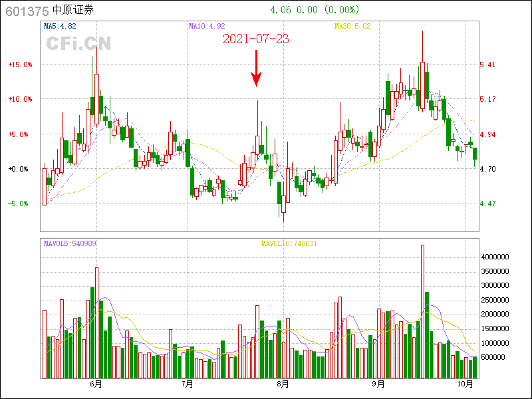Click the stock name 中原证券
Image resolution: width=532 pixels, height=399 pixels.
[x=74, y=10]
